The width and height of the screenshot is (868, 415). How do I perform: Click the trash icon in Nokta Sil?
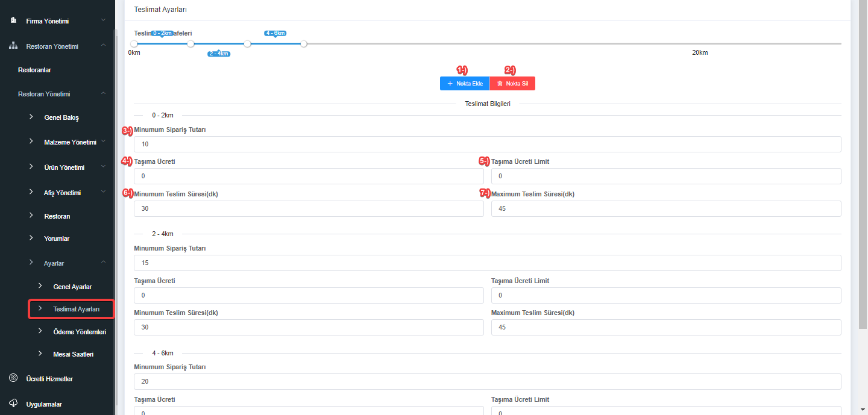click(500, 84)
